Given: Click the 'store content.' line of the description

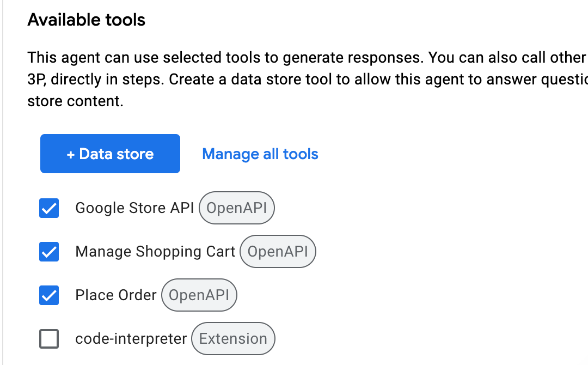Looking at the screenshot, I should (x=75, y=101).
